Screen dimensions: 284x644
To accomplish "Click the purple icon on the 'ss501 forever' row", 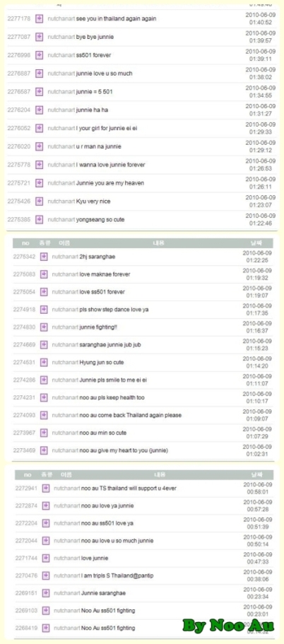I will pos(39,55).
